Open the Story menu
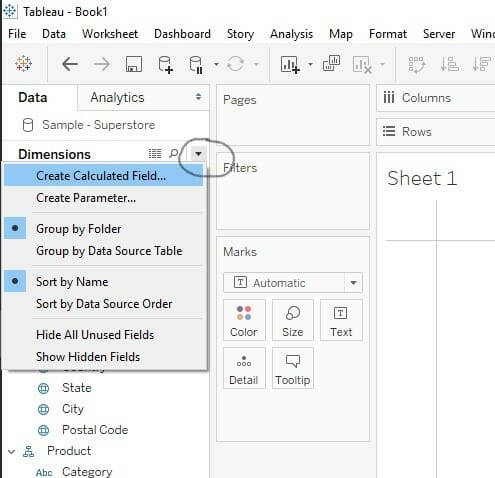The height and width of the screenshot is (478, 495). [x=240, y=34]
